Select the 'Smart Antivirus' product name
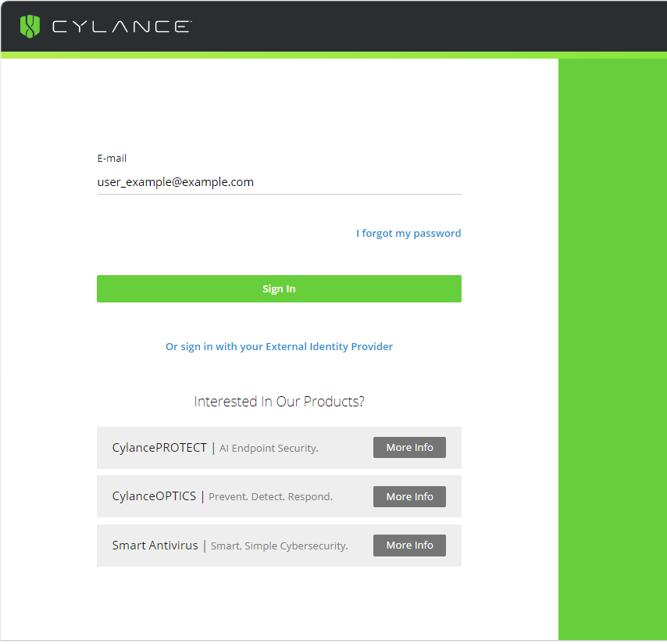 point(155,546)
